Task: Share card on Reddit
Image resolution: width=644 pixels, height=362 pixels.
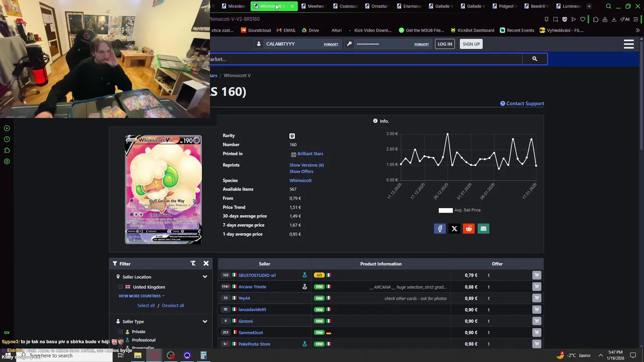Action: (469, 229)
